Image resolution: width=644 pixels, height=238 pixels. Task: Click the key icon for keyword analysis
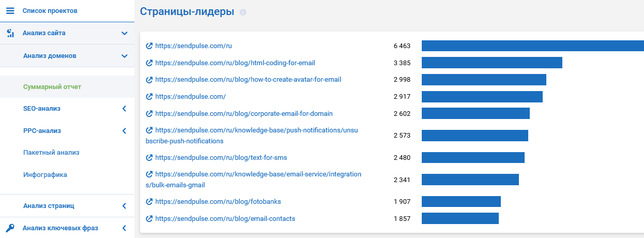pos(10,228)
